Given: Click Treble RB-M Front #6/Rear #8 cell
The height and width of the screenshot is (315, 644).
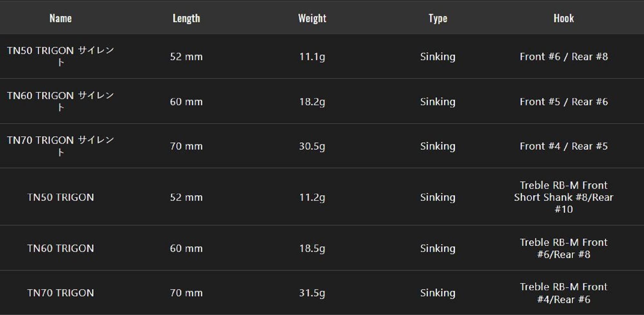Looking at the screenshot, I should coord(563,248).
